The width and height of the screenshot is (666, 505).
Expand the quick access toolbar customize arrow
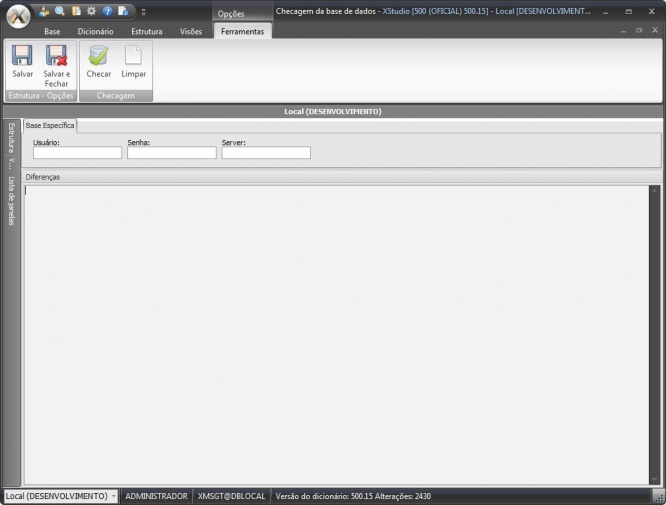point(143,12)
